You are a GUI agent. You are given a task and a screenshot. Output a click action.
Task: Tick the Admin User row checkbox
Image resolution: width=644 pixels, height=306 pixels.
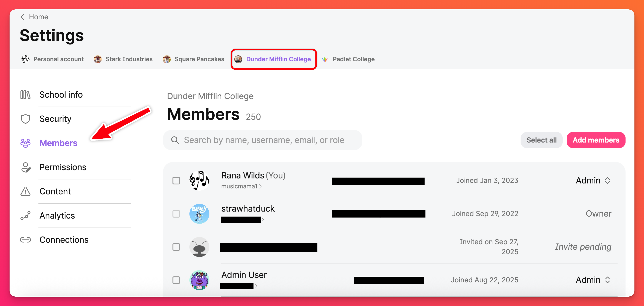(x=176, y=280)
